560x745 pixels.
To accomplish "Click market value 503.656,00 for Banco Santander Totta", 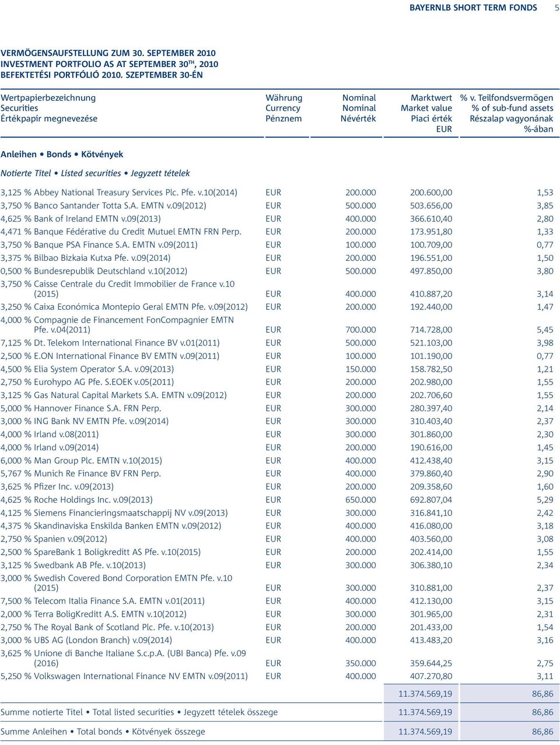I will (x=431, y=205).
